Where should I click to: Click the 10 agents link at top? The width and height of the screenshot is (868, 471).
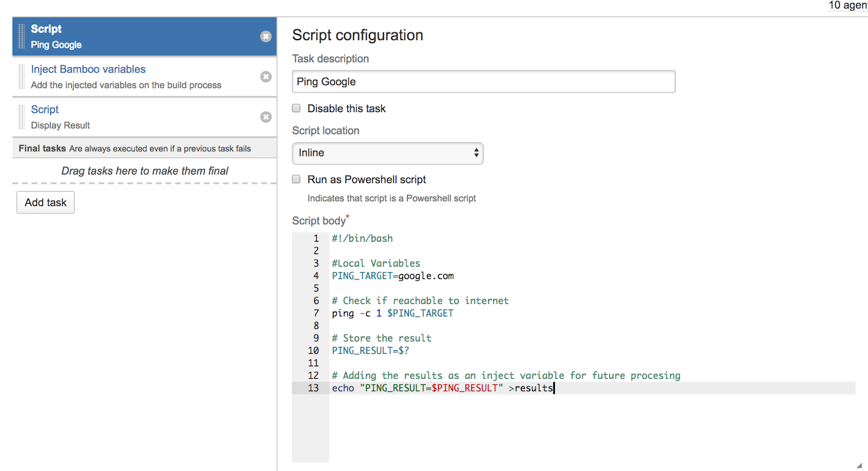pyautogui.click(x=848, y=5)
